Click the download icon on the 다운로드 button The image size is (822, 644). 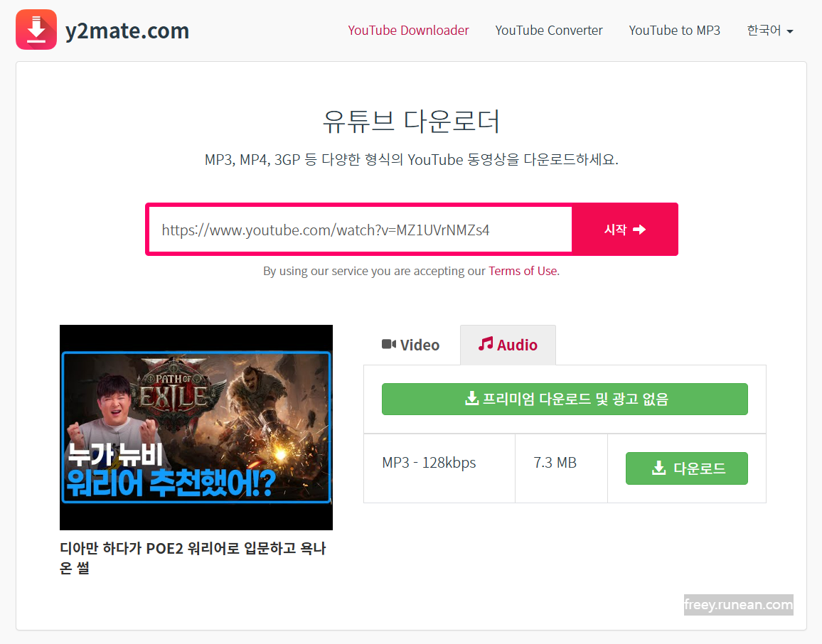[658, 468]
